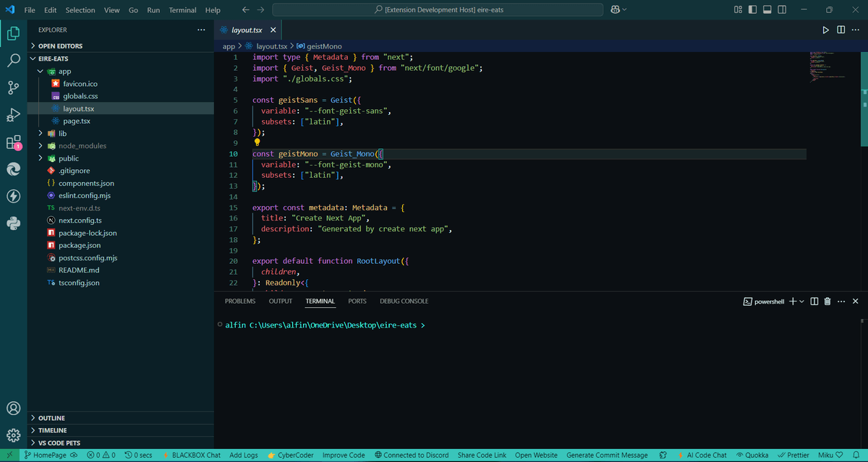Switch to the DEBUG CONSOLE tab
This screenshot has width=868, height=462.
(404, 301)
